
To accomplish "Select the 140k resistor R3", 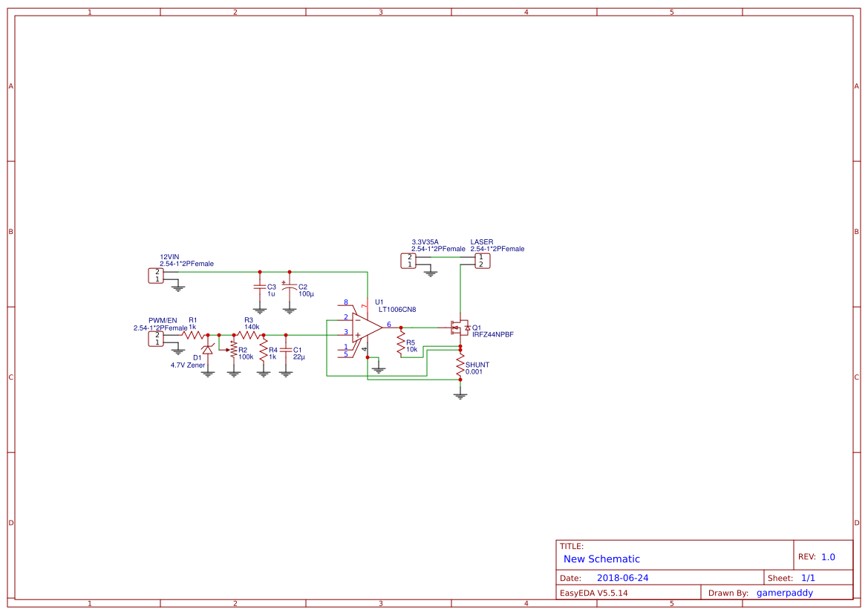I will click(x=249, y=334).
